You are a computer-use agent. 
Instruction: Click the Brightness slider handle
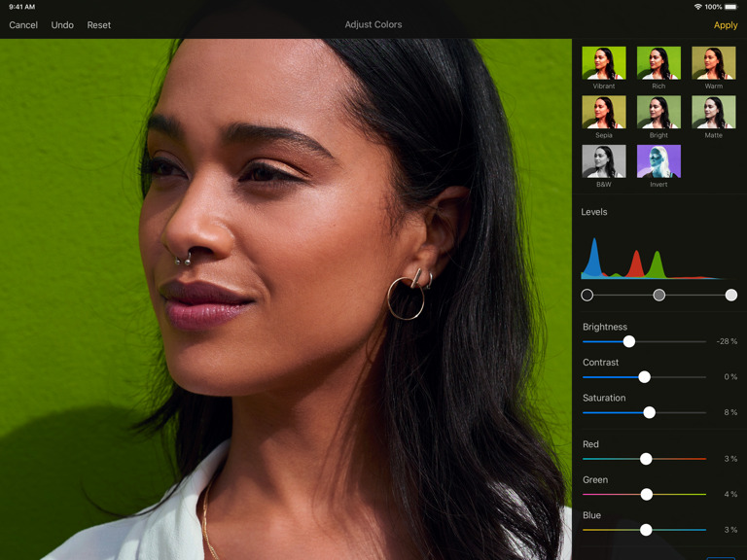click(x=629, y=341)
